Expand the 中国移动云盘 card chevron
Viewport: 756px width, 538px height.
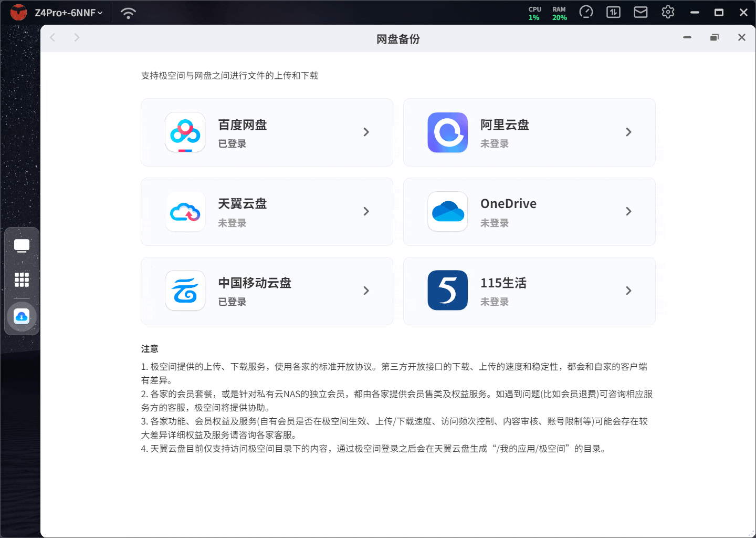click(366, 291)
